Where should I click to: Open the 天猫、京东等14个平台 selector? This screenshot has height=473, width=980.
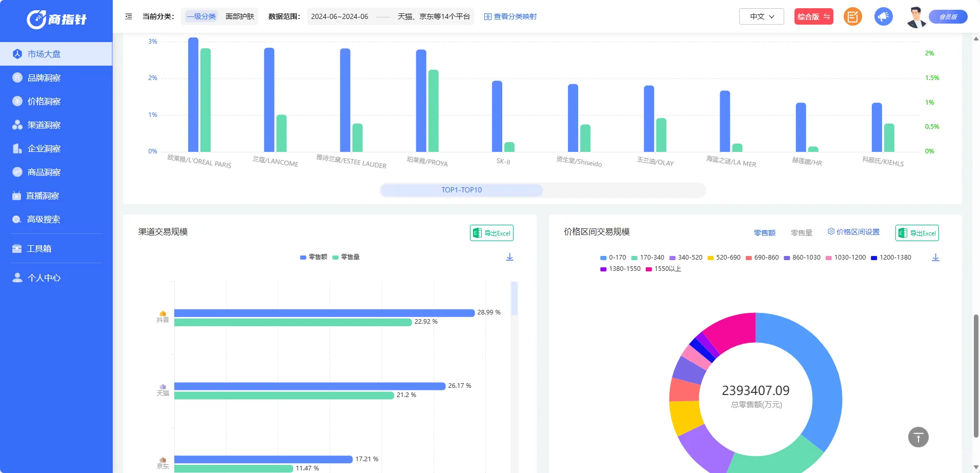tap(434, 16)
